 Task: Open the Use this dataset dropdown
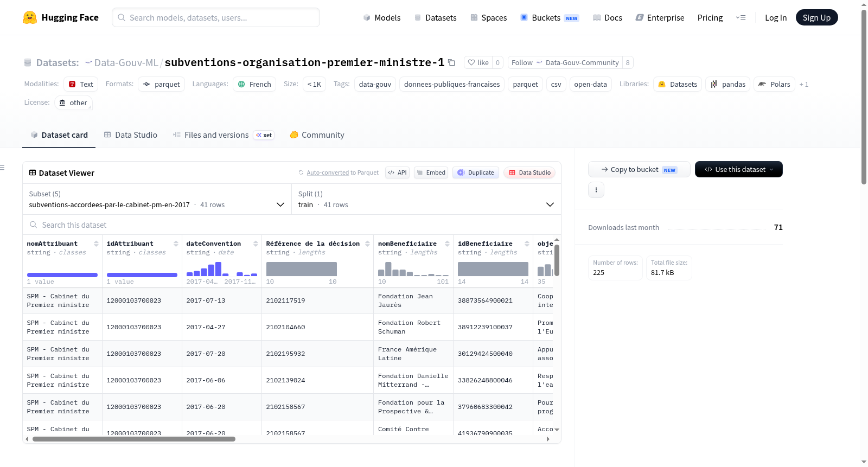tap(738, 169)
